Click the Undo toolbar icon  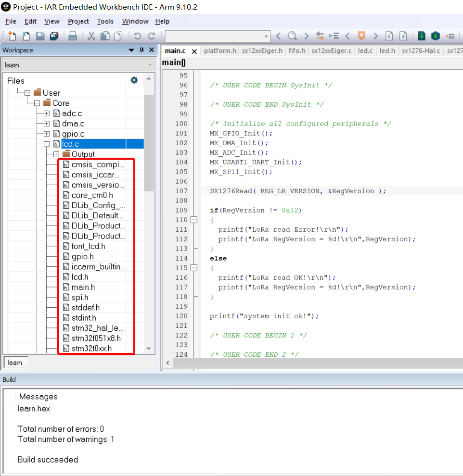[138, 36]
